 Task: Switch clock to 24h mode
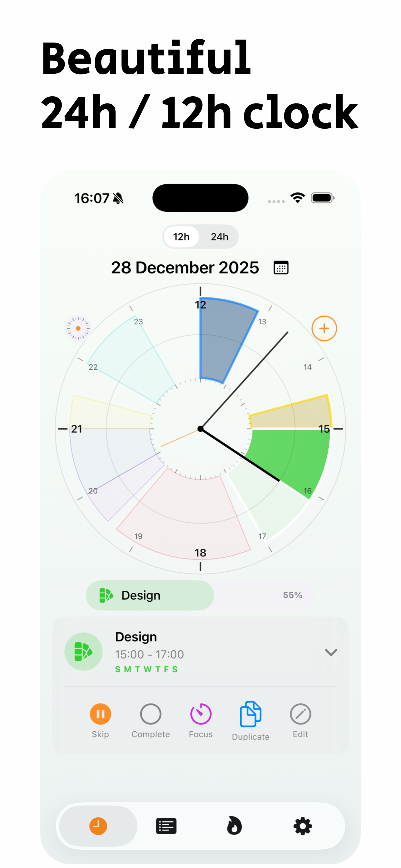pyautogui.click(x=220, y=237)
